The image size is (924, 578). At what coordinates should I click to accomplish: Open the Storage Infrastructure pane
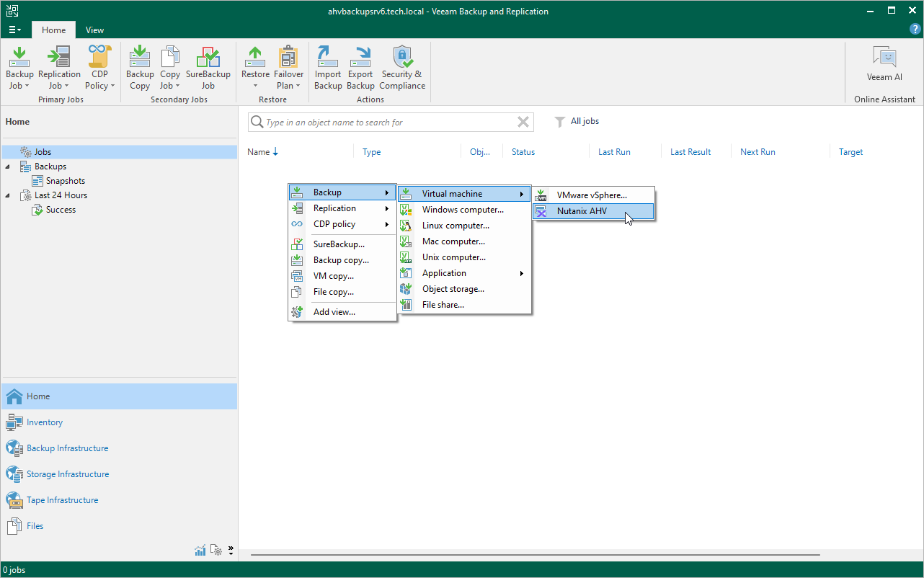coord(119,474)
